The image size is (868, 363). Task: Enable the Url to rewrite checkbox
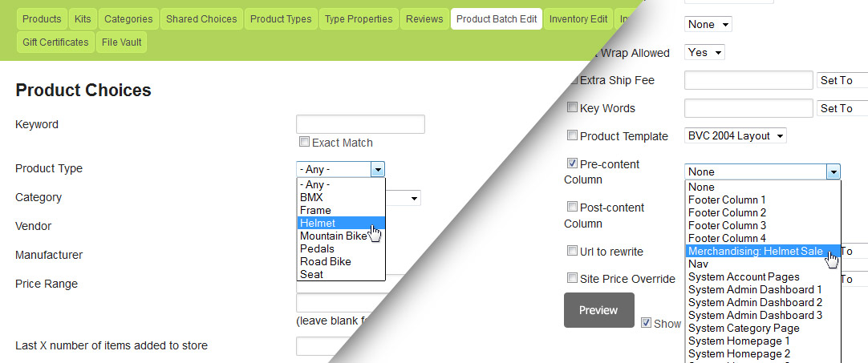(573, 251)
